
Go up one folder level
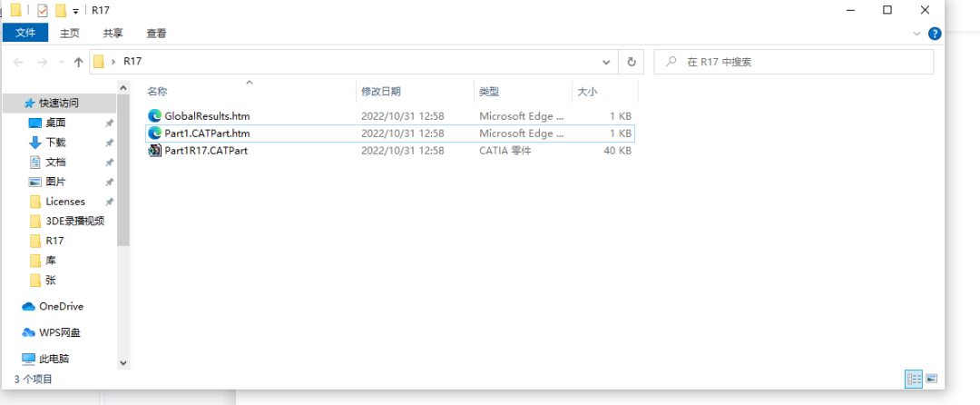coord(78,62)
